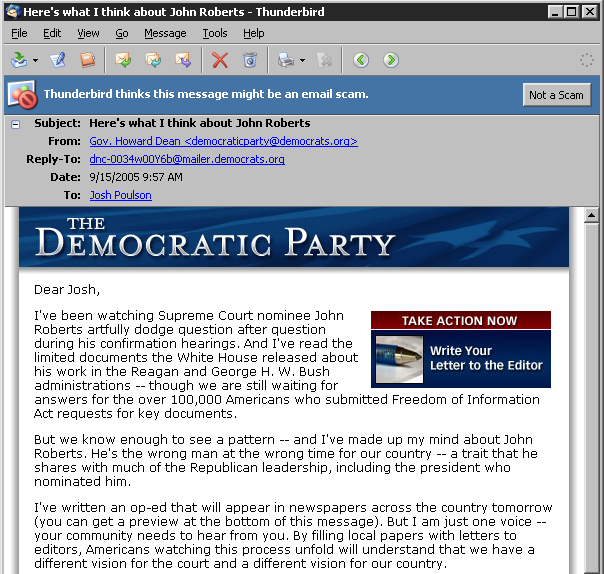Click the Thunderbird title bar icon
This screenshot has width=604, height=574.
pyautogui.click(x=13, y=12)
